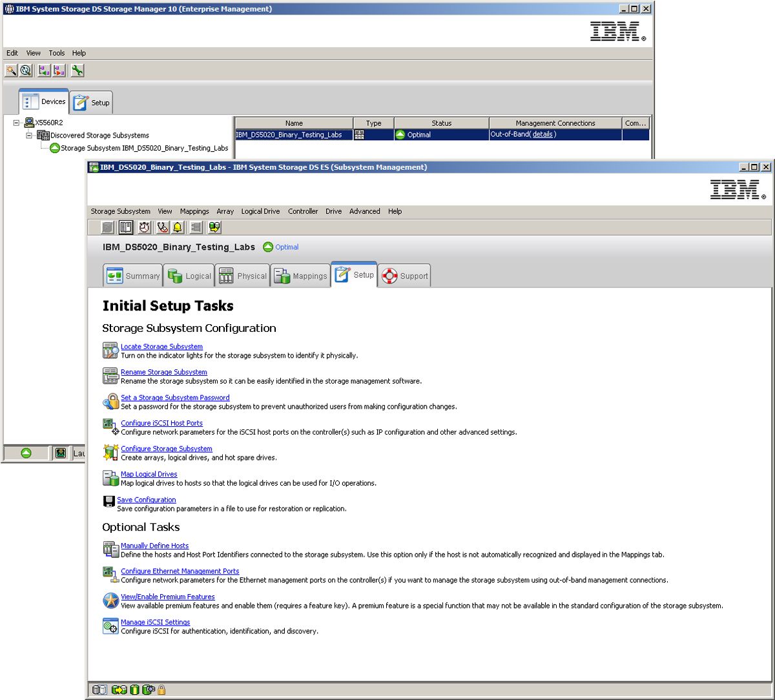Image resolution: width=775 pixels, height=700 pixels.
Task: Open the Controller menu
Action: point(303,211)
